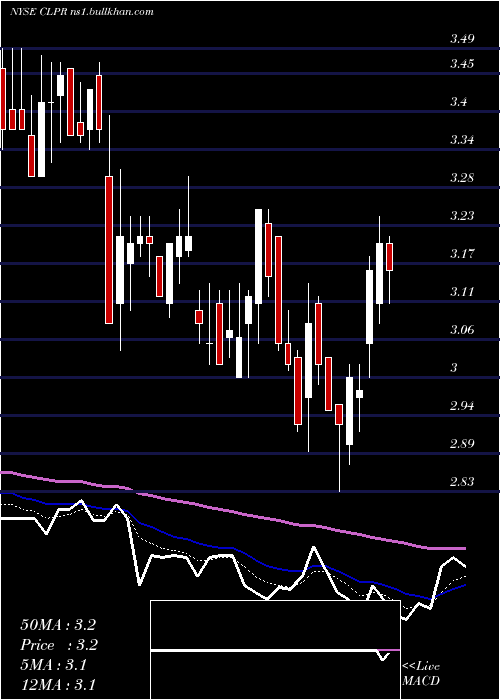The image size is (500, 700).
Task: Click the 3.49 price axis label
Action: pyautogui.click(x=462, y=39)
